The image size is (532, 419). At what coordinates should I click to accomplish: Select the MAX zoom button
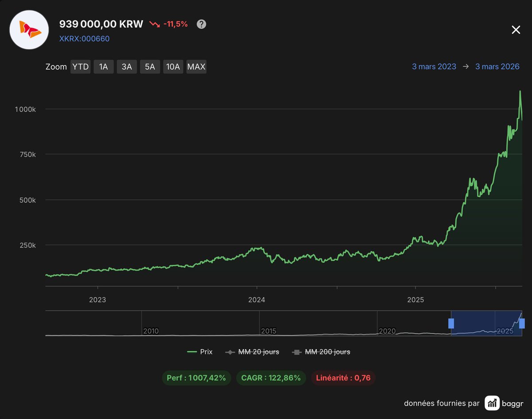196,66
